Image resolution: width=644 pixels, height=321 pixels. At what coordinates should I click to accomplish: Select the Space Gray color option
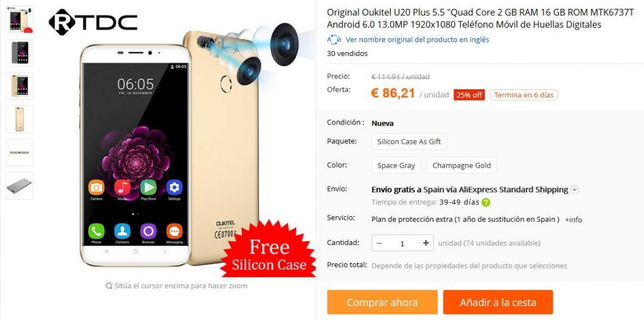396,165
